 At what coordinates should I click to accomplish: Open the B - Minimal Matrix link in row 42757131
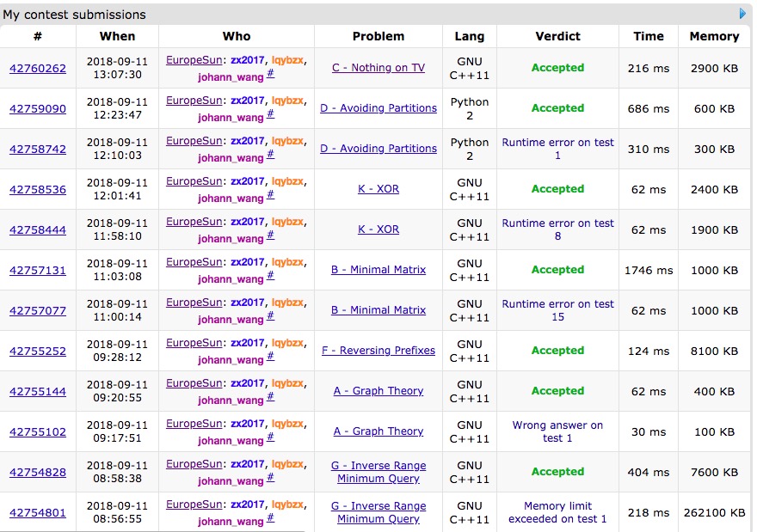point(378,270)
